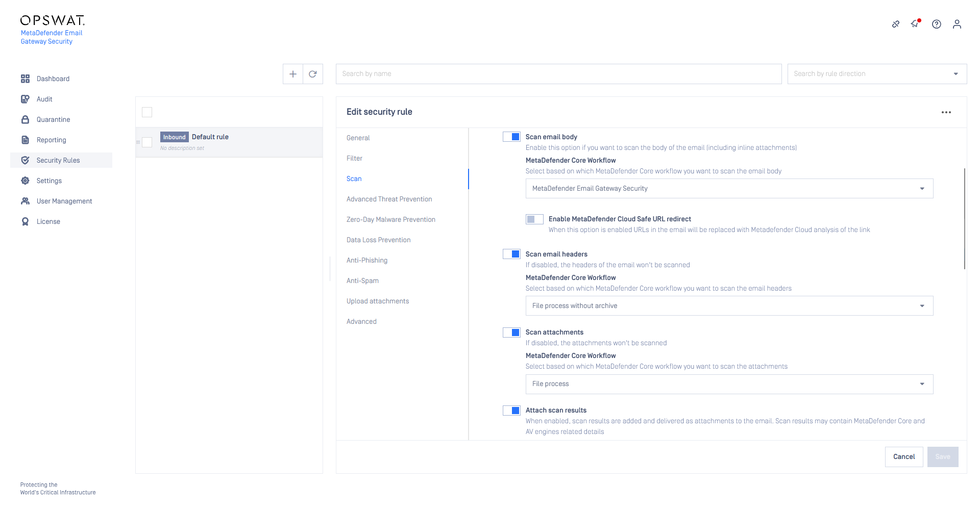
Task: Toggle Scan email body switch
Action: (x=511, y=137)
